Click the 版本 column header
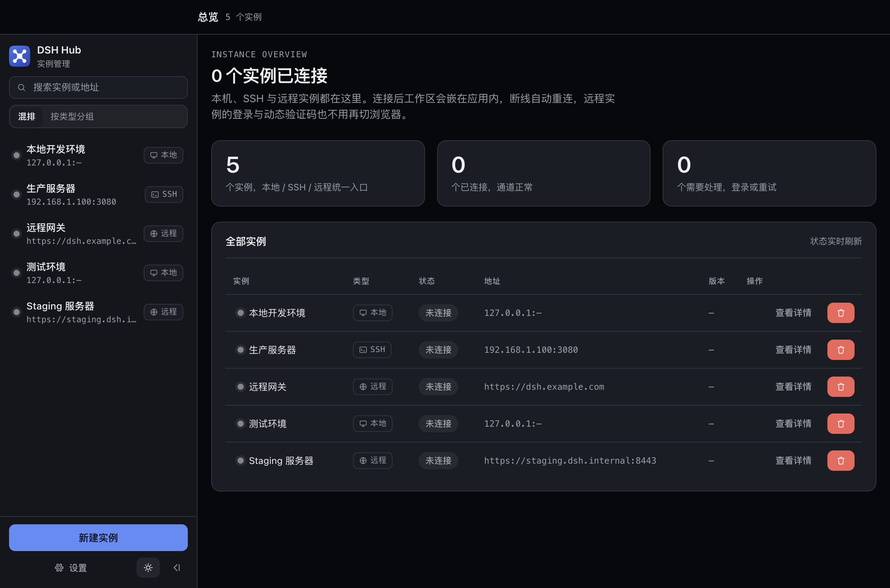 coord(717,281)
